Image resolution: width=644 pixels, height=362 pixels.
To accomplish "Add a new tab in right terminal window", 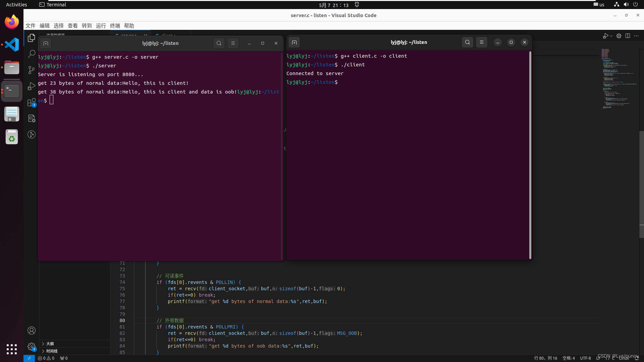I will coord(294,42).
